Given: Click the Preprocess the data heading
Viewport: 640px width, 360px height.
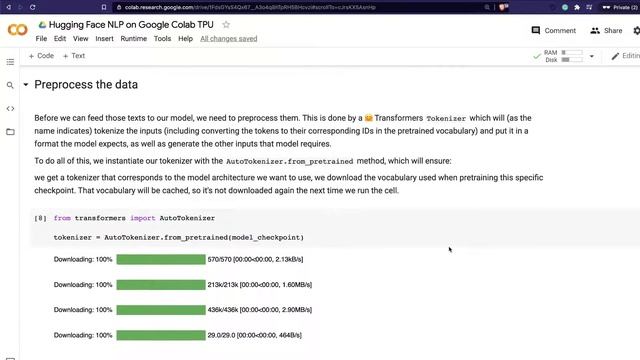Looking at the screenshot, I should (86, 84).
